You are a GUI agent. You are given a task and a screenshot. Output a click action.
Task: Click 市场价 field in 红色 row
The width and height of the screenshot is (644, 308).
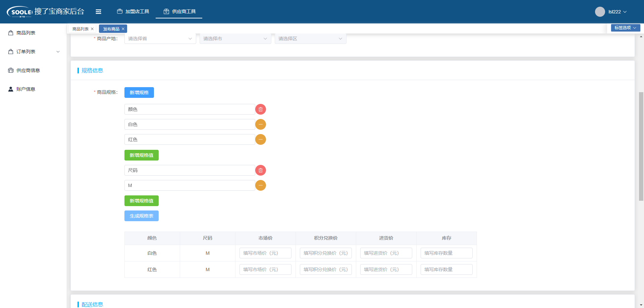click(265, 269)
